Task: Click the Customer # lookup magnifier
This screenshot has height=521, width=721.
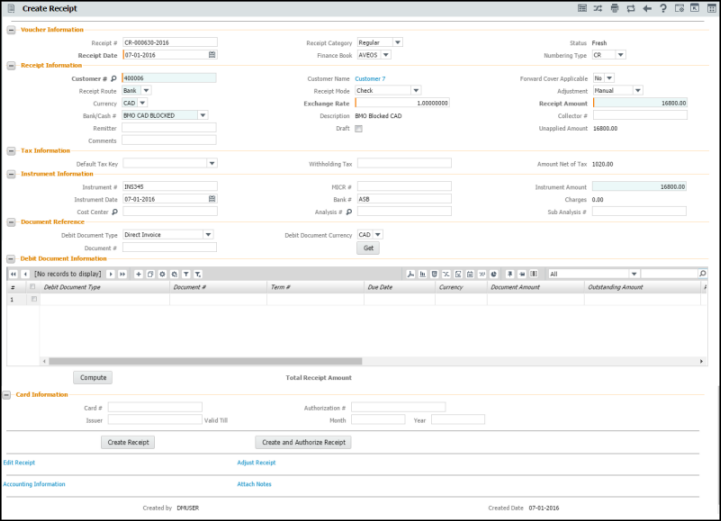Action: point(114,79)
